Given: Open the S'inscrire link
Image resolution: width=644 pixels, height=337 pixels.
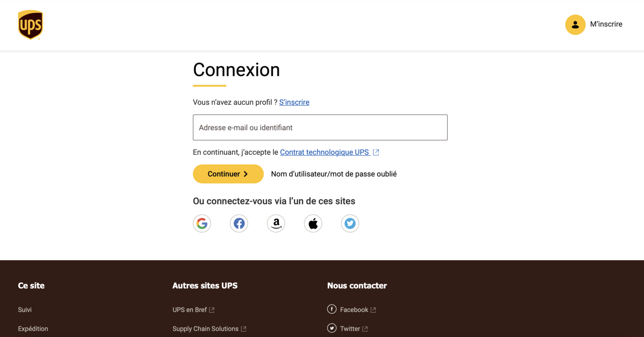Looking at the screenshot, I should click(x=294, y=102).
